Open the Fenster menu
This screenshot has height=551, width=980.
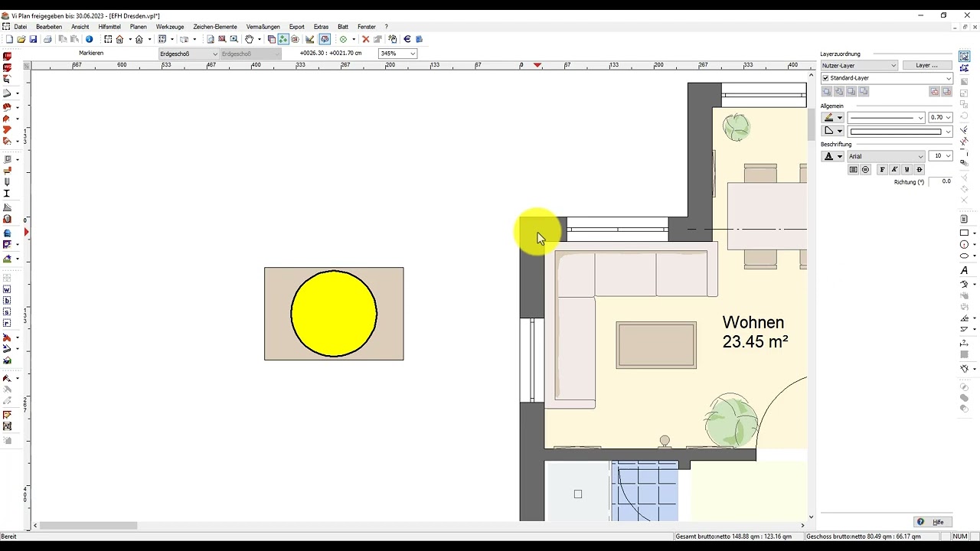tap(367, 27)
